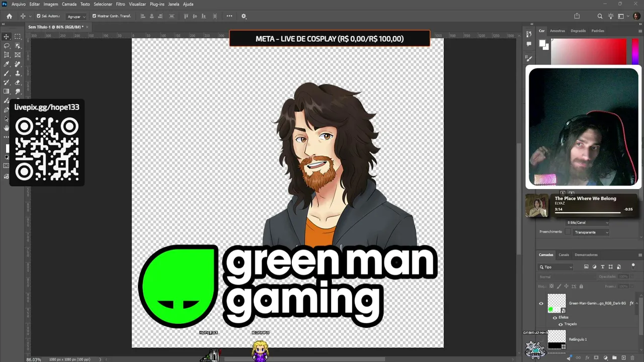This screenshot has height=362, width=644.
Task: Hide the Efeitos visibility eye
Action: (555, 317)
